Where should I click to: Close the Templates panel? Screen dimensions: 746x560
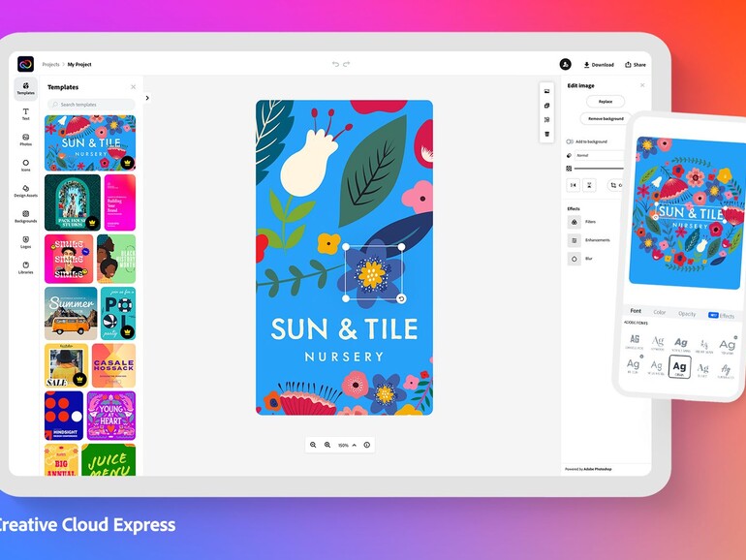click(134, 87)
